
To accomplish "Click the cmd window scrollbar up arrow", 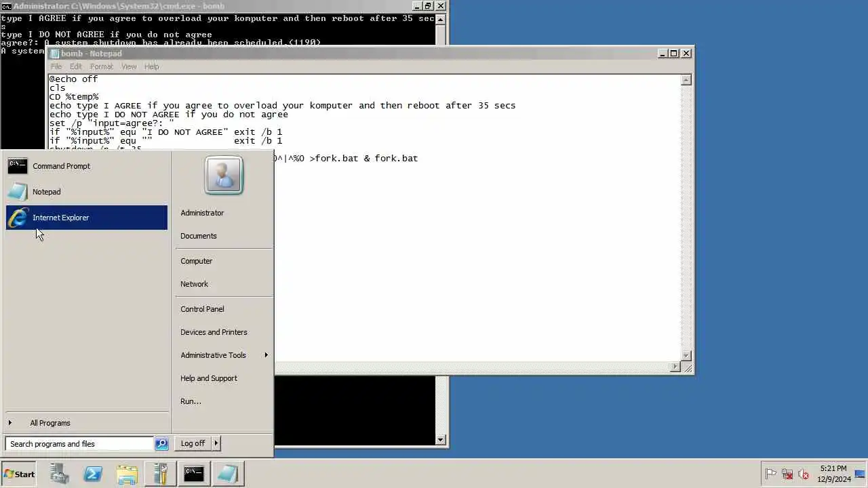I will click(441, 19).
